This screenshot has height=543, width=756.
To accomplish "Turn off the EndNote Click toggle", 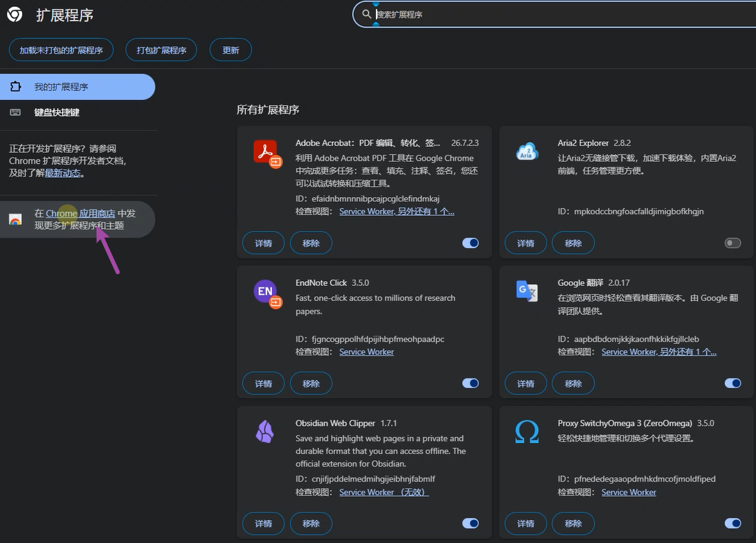I will (x=470, y=382).
